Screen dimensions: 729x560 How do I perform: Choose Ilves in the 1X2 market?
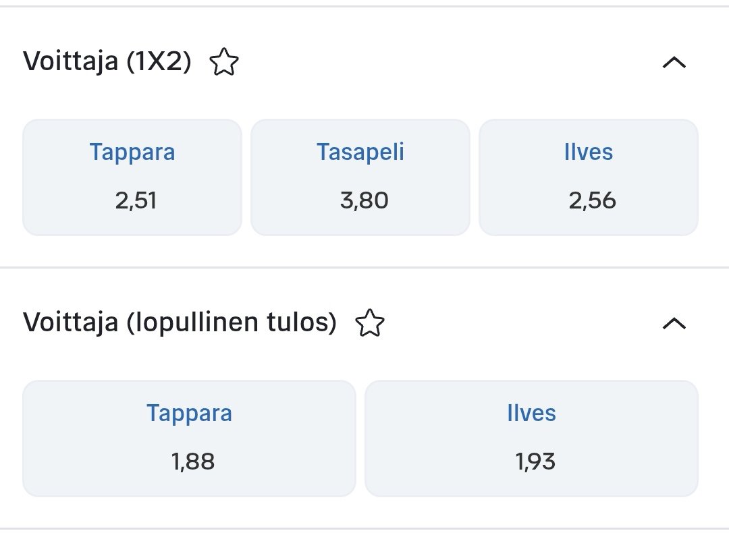pyautogui.click(x=589, y=177)
